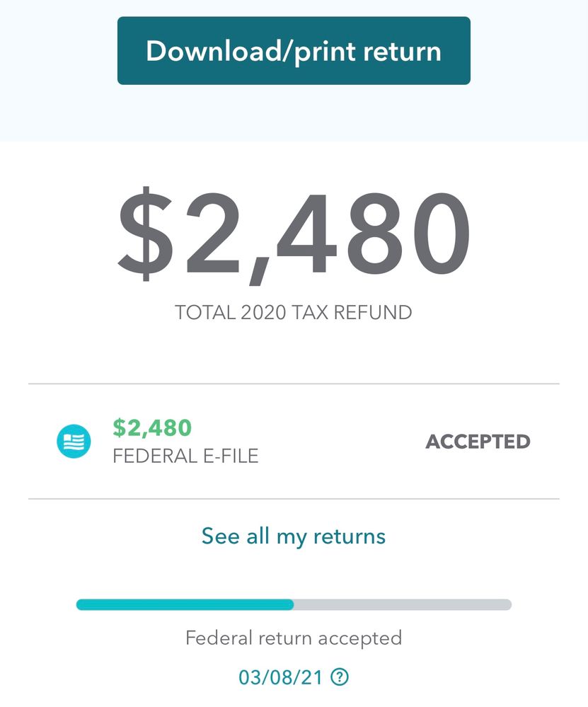588x707 pixels.
Task: Click the divider line above the federal e-file row
Action: (294, 384)
